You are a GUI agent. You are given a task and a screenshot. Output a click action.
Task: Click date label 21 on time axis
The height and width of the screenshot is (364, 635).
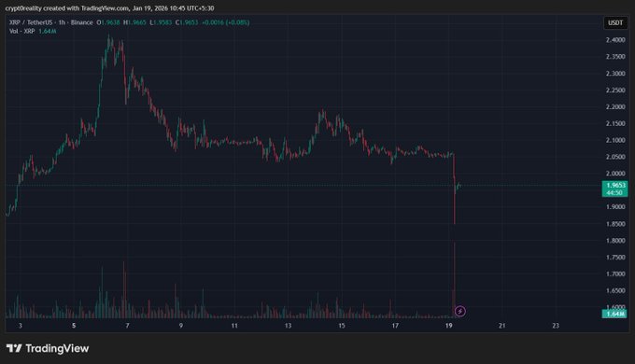(x=502, y=326)
